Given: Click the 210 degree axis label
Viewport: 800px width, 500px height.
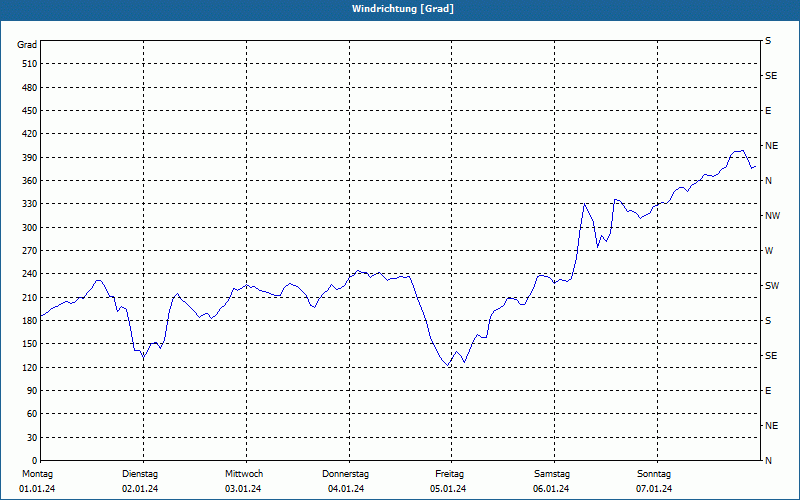Looking at the screenshot, I should 29,297.
